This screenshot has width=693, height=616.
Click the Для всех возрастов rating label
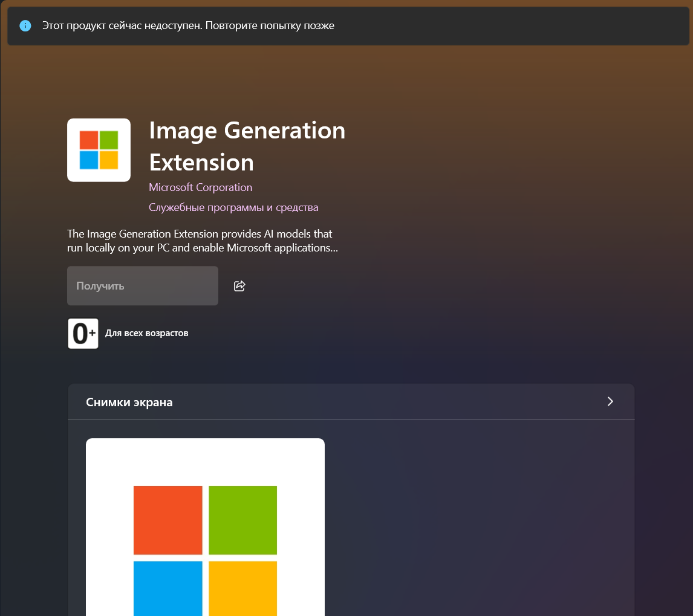point(147,333)
